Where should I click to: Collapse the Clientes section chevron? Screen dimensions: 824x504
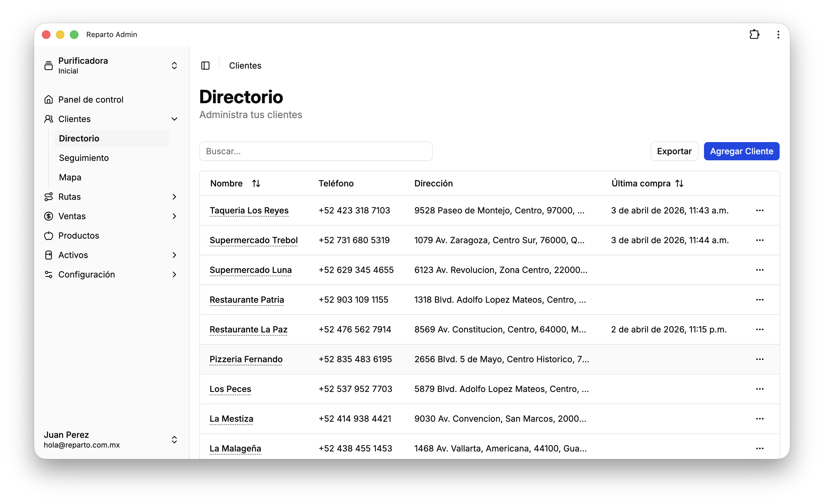(x=174, y=119)
